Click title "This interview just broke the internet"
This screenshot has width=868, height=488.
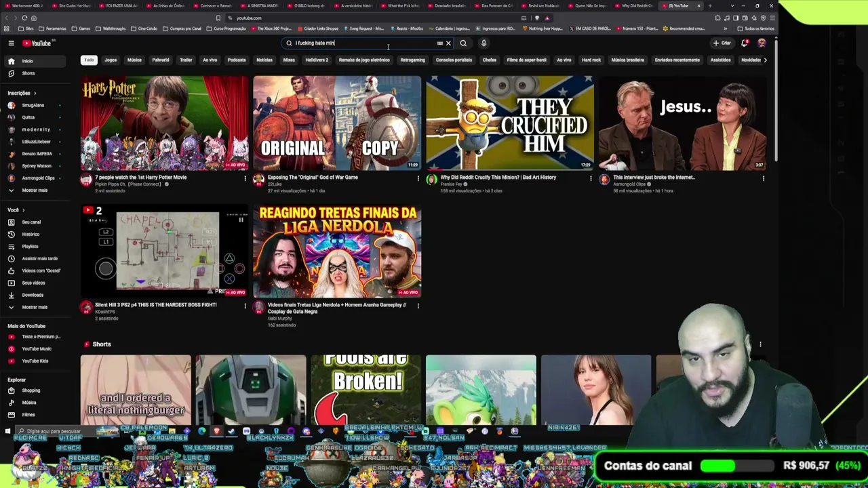(654, 178)
